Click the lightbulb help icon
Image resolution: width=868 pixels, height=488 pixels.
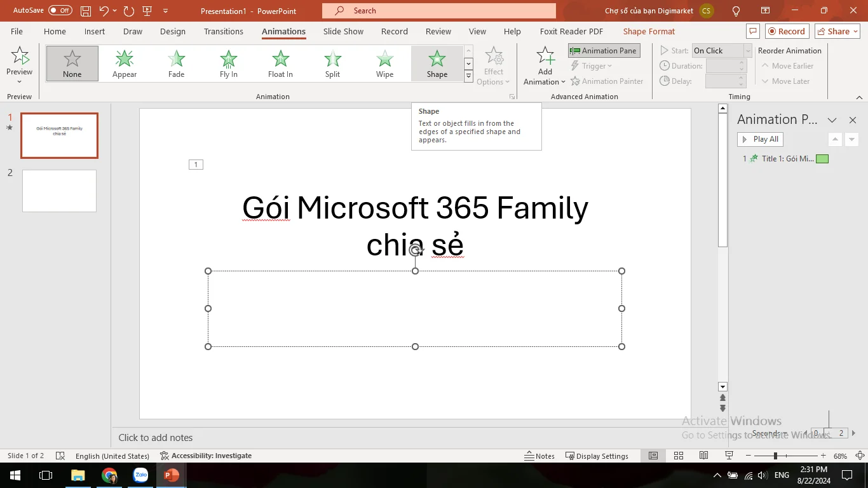coord(736,11)
